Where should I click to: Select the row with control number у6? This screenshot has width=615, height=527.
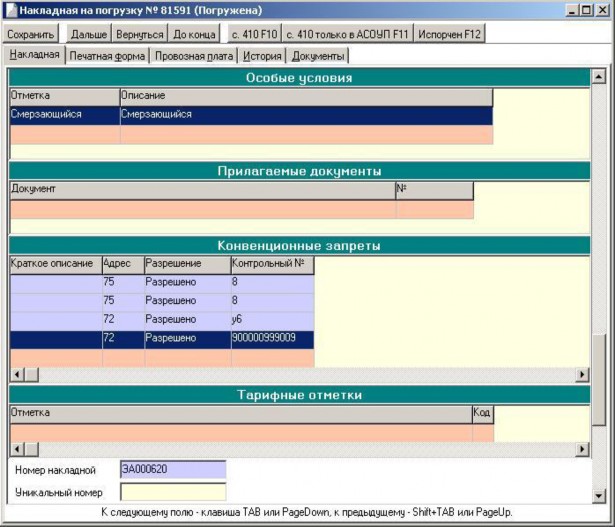pyautogui.click(x=162, y=321)
